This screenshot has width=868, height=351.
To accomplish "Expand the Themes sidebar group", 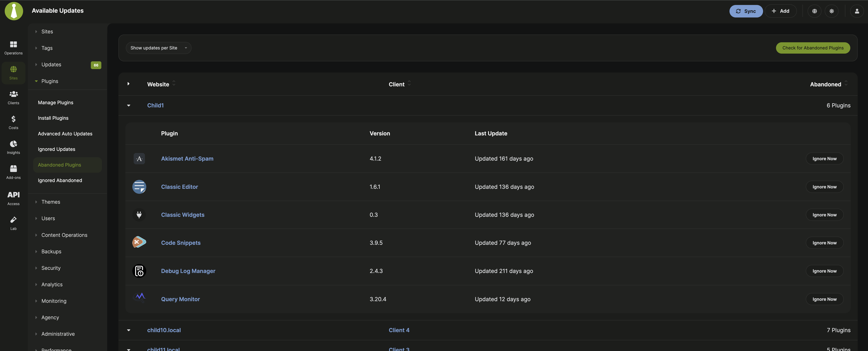I will pos(50,202).
